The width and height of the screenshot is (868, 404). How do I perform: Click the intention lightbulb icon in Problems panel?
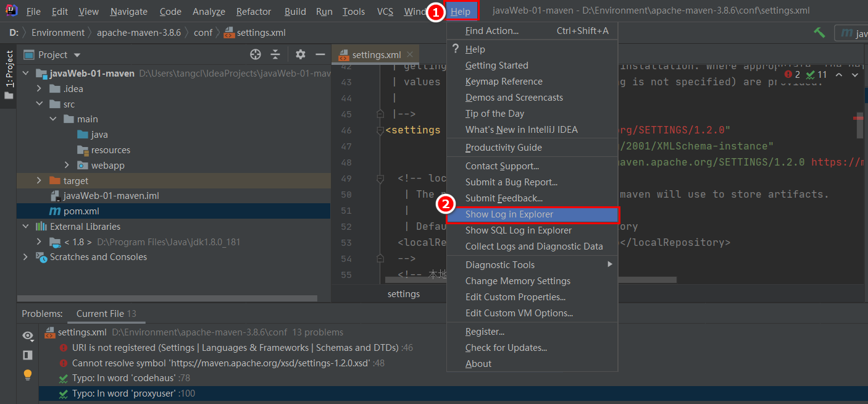click(28, 374)
